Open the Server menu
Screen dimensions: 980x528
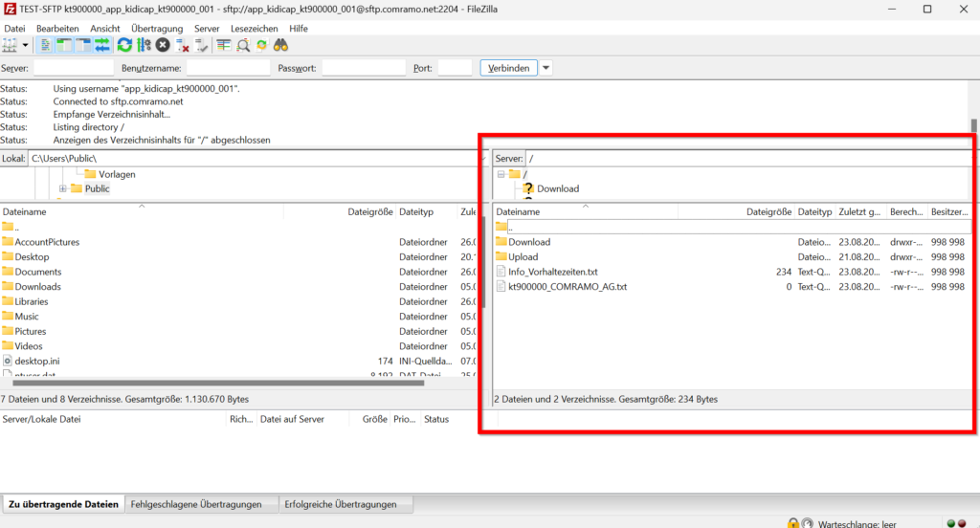pos(207,28)
